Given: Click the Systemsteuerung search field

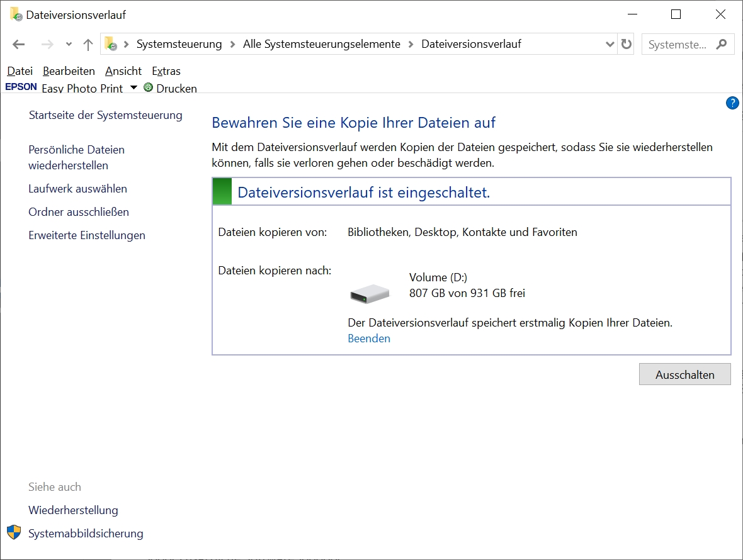Looking at the screenshot, I should click(678, 44).
